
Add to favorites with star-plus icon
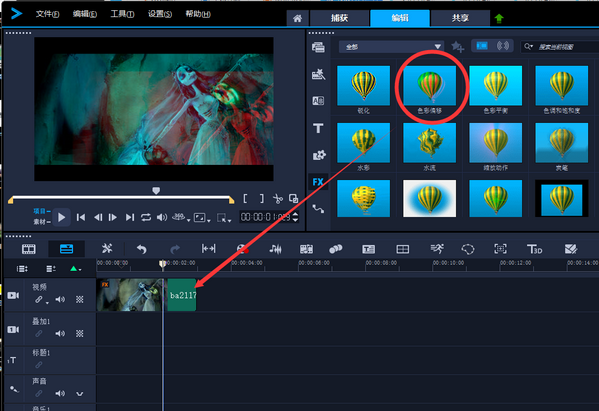[x=457, y=47]
